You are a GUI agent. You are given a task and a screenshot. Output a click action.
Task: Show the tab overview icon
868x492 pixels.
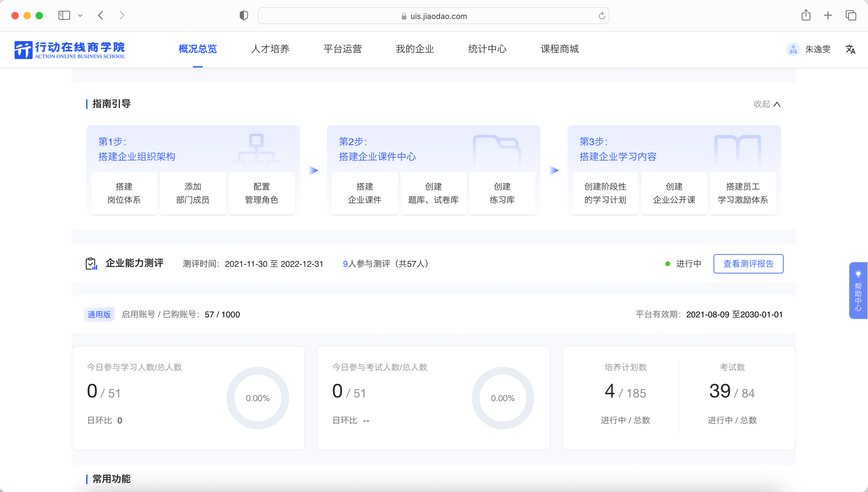pyautogui.click(x=851, y=15)
